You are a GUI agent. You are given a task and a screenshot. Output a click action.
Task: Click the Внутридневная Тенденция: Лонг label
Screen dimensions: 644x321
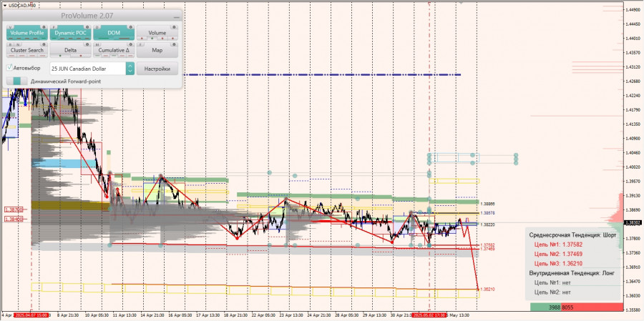pos(572,273)
